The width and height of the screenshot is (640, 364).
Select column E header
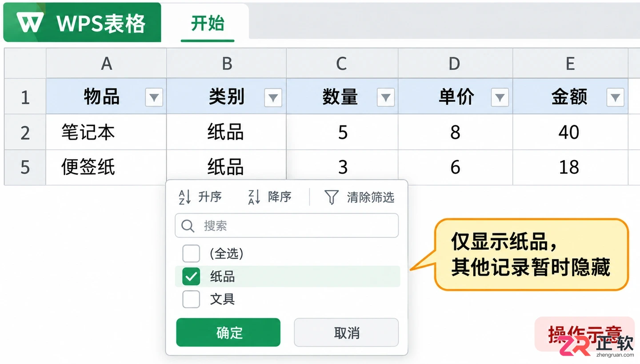571,64
